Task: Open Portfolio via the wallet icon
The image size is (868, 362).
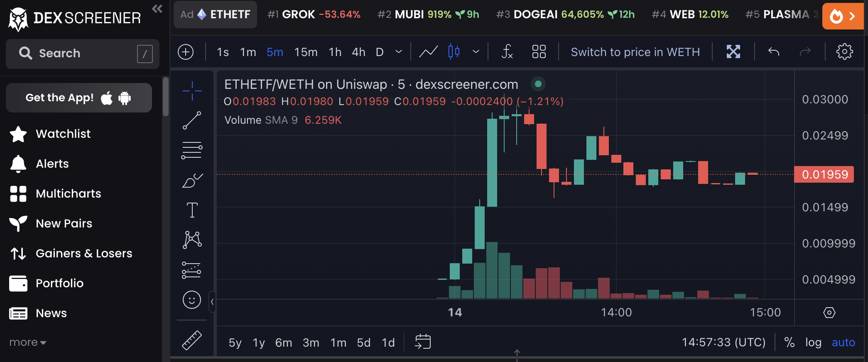Action: (x=18, y=284)
